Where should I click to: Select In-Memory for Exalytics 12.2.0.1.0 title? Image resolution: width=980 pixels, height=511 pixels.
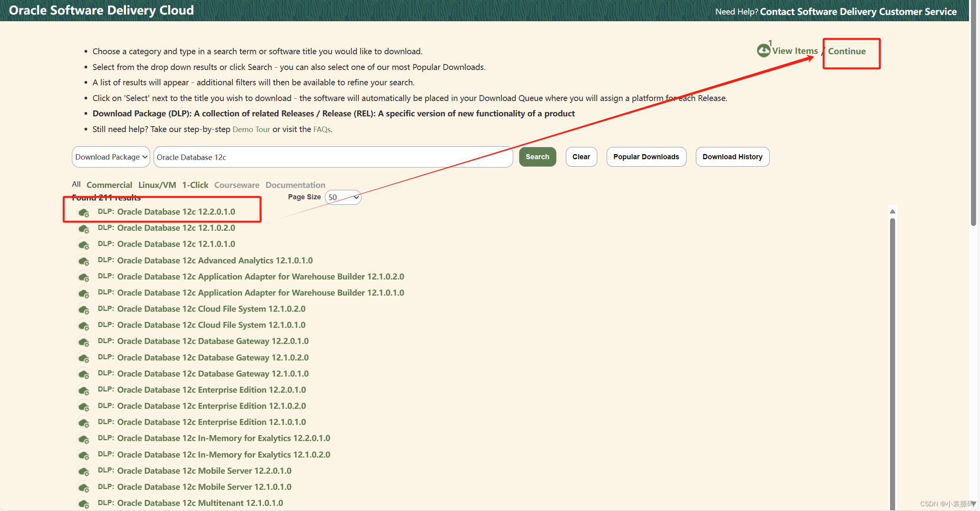pyautogui.click(x=224, y=438)
